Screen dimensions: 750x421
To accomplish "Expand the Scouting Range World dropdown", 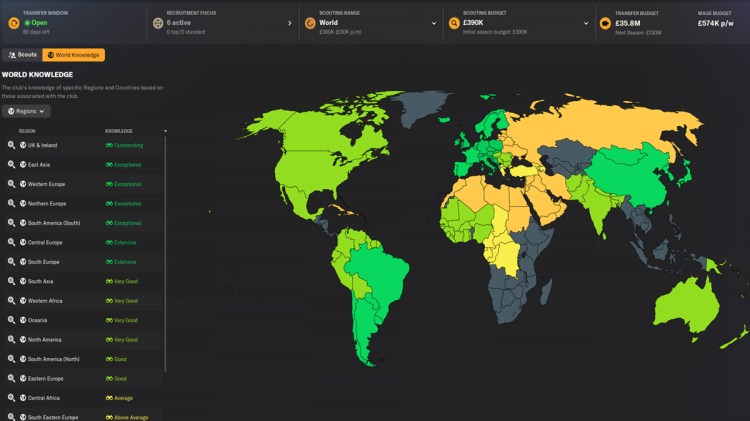I will click(x=434, y=22).
